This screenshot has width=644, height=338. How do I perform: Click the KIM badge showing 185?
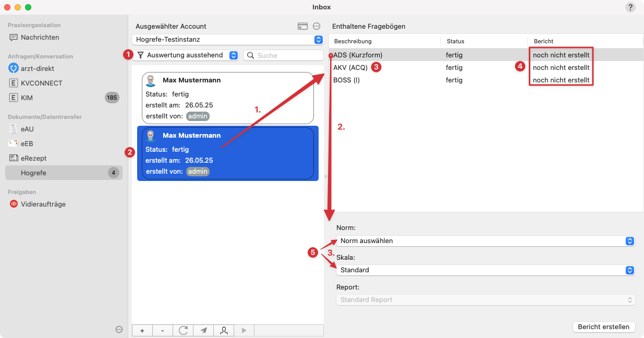[112, 98]
